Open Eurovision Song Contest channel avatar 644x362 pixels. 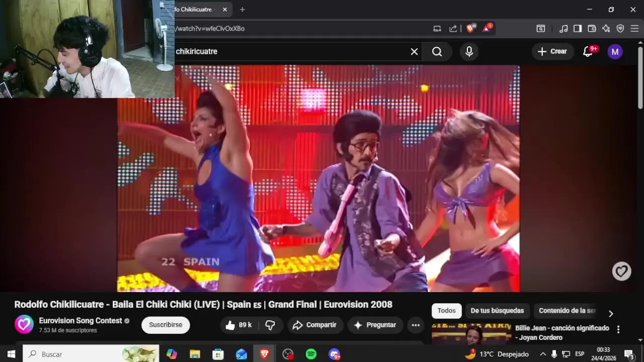click(x=24, y=325)
